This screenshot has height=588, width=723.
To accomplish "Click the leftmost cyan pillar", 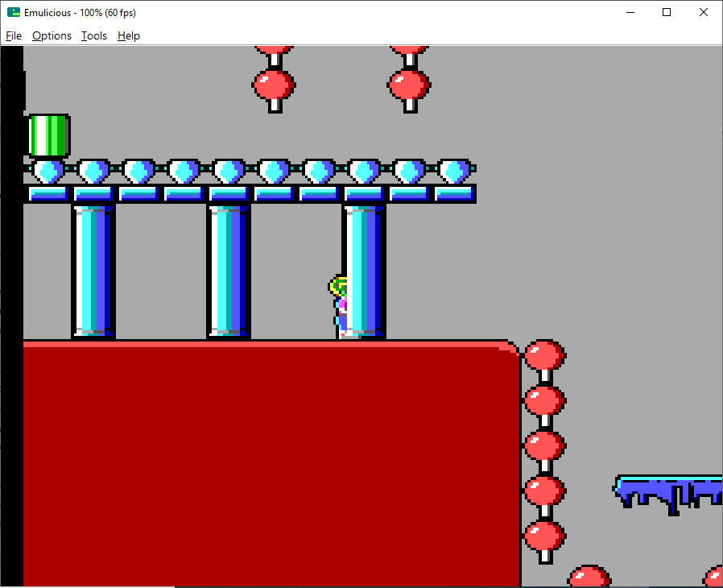I will coord(93,272).
